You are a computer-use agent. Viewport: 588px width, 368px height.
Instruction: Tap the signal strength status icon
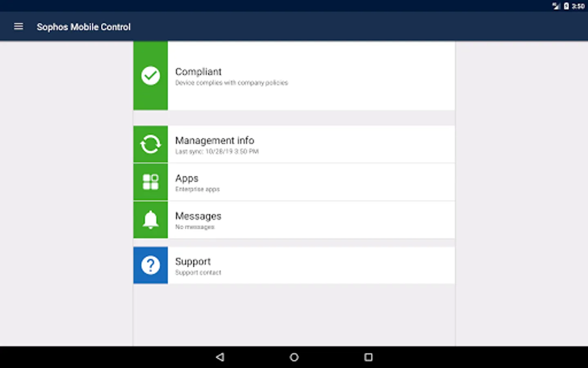click(556, 6)
